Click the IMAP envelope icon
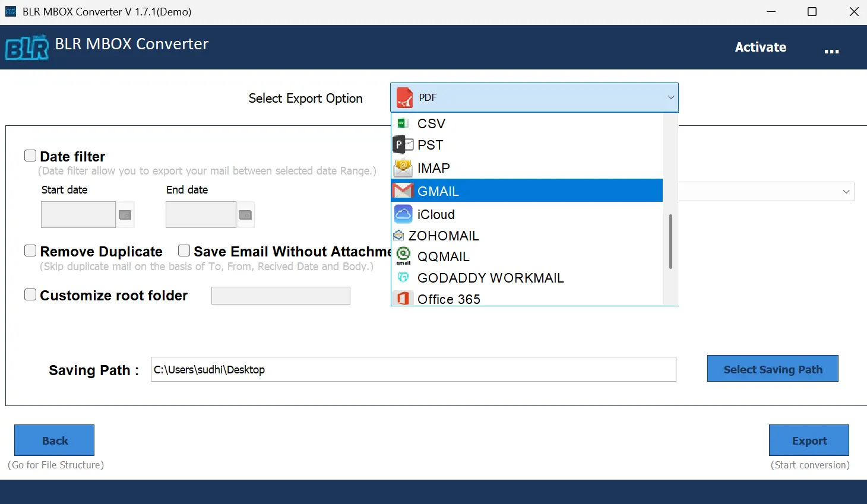Viewport: 867px width, 504px height. pos(403,167)
